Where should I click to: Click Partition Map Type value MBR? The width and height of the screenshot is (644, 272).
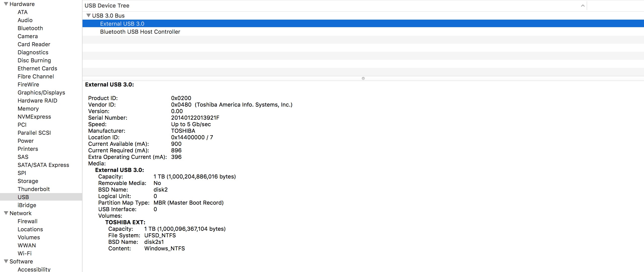pos(189,203)
